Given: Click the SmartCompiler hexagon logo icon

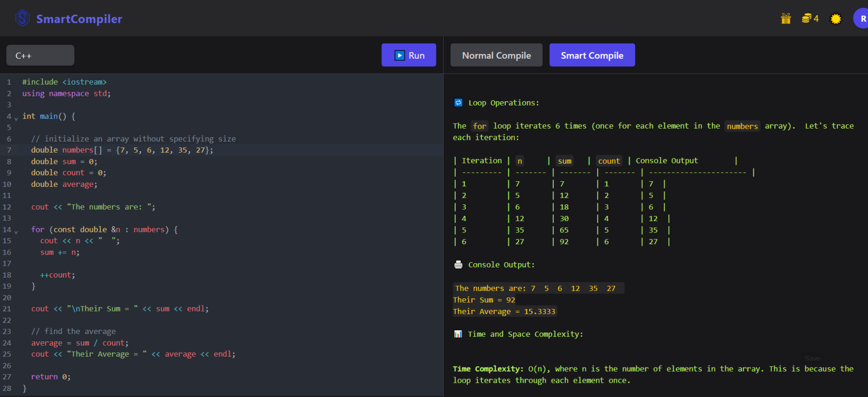Looking at the screenshot, I should pos(22,19).
